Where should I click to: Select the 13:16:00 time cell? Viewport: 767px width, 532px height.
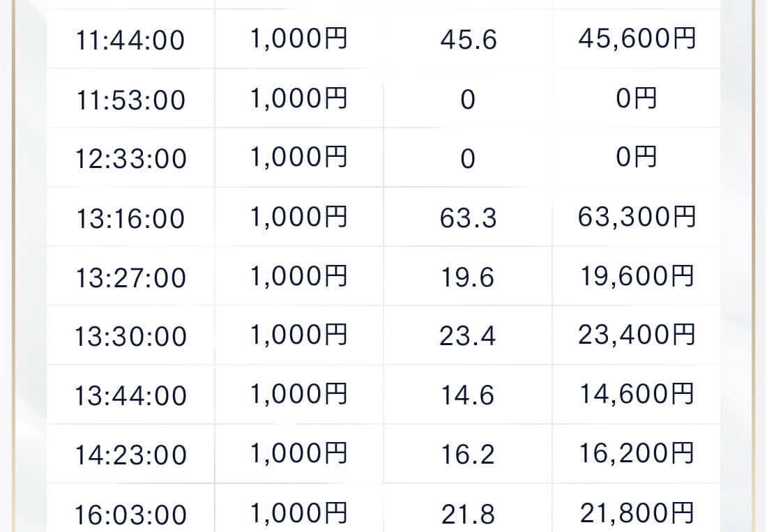130,218
